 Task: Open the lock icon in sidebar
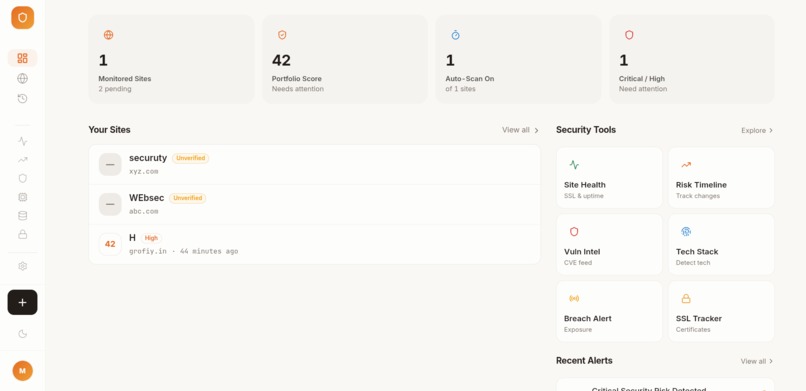pyautogui.click(x=23, y=234)
